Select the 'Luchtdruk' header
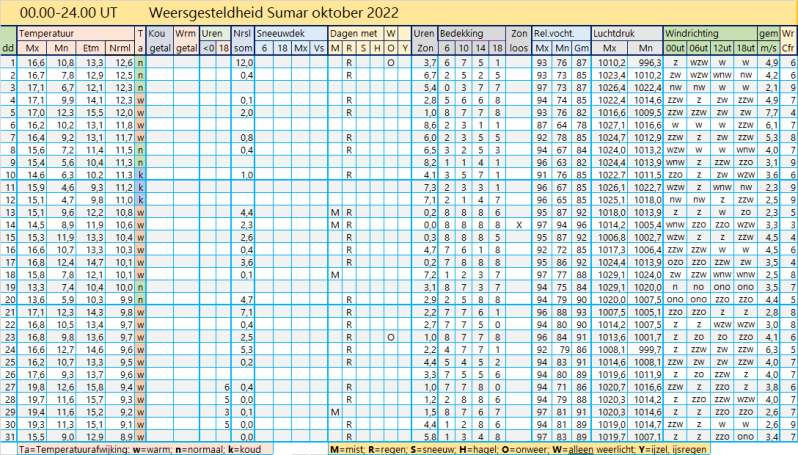The width and height of the screenshot is (798, 455). point(614,34)
